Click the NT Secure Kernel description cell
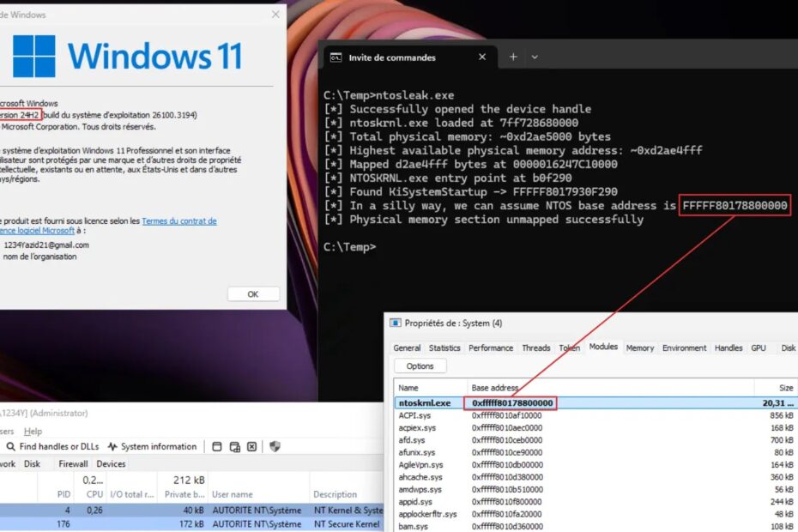798x532 pixels. (x=348, y=524)
